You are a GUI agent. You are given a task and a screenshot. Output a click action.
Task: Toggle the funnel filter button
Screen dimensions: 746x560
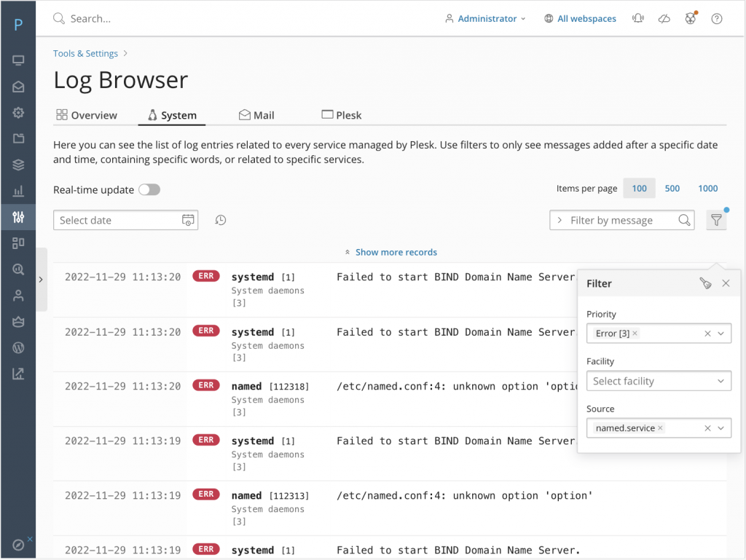click(716, 220)
